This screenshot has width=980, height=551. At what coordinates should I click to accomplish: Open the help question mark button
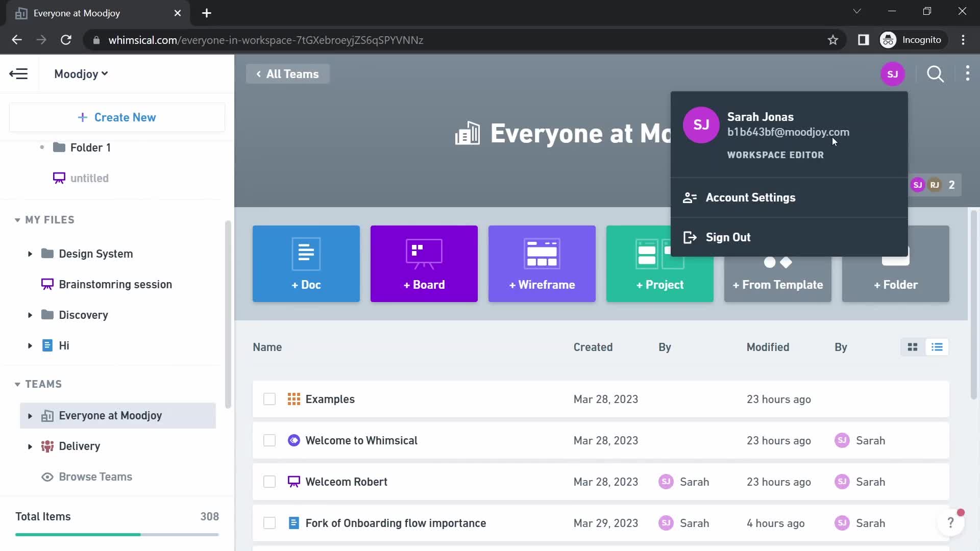tap(950, 522)
